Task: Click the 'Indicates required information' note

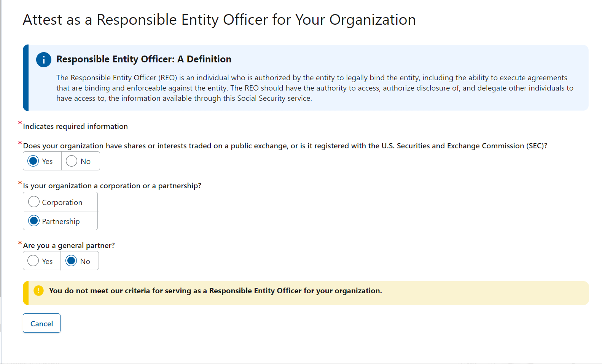Action: pyautogui.click(x=75, y=127)
